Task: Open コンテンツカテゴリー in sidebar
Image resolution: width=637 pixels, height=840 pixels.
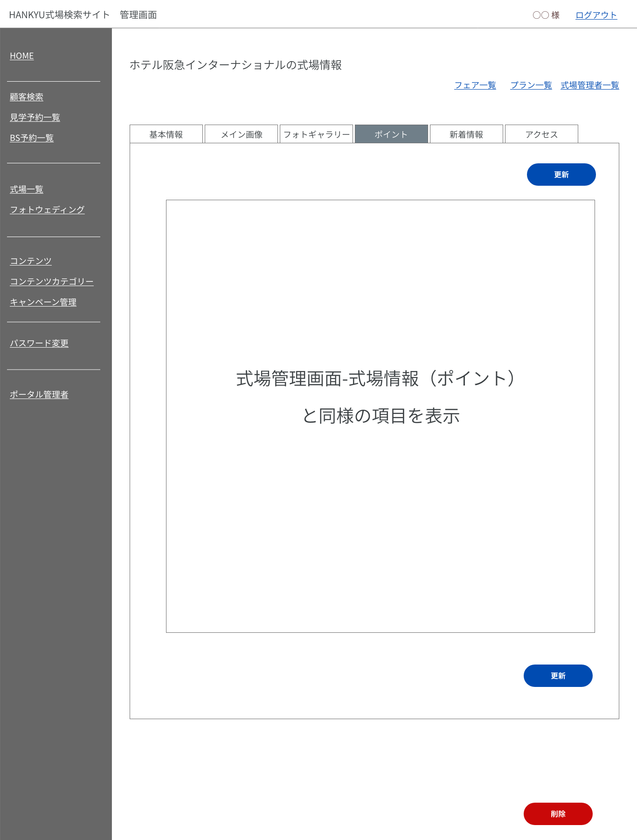Action: [52, 282]
